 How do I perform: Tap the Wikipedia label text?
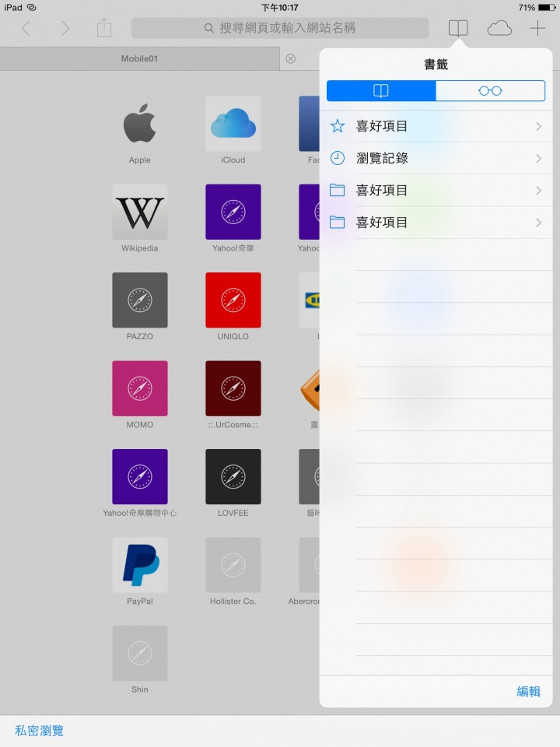(139, 248)
